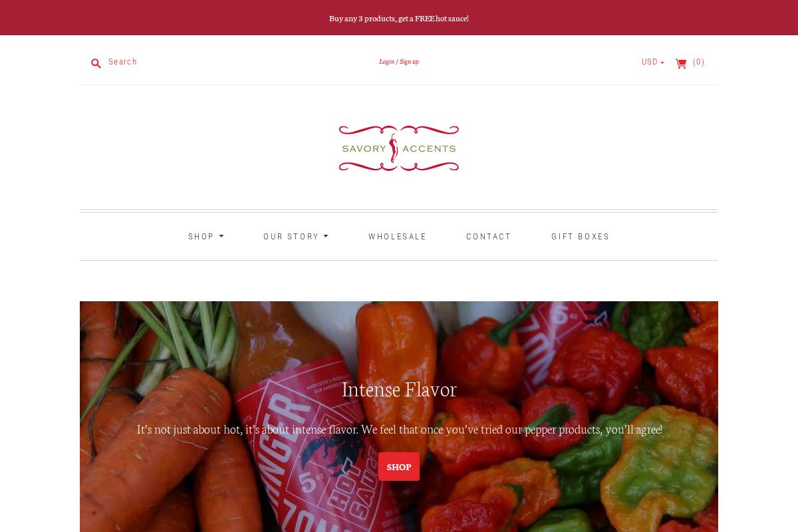Viewport: 798px width, 532px height.
Task: Click the dropdown arrow beside SHOP menu
Action: 221,236
